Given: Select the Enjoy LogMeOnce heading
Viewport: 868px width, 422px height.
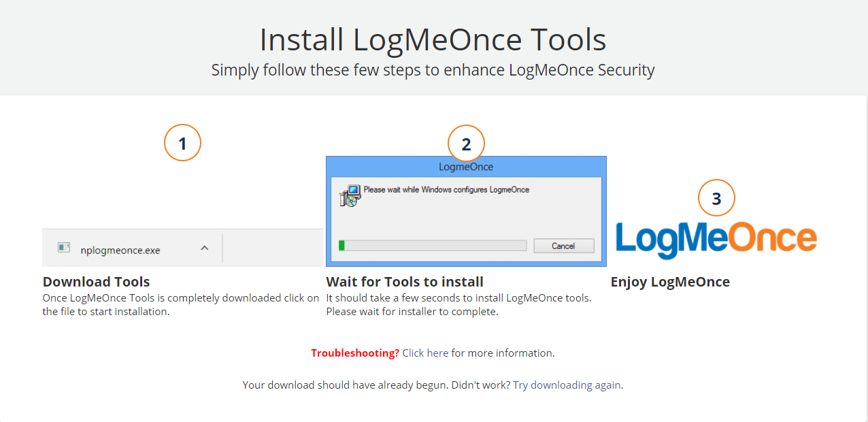Looking at the screenshot, I should tap(670, 282).
